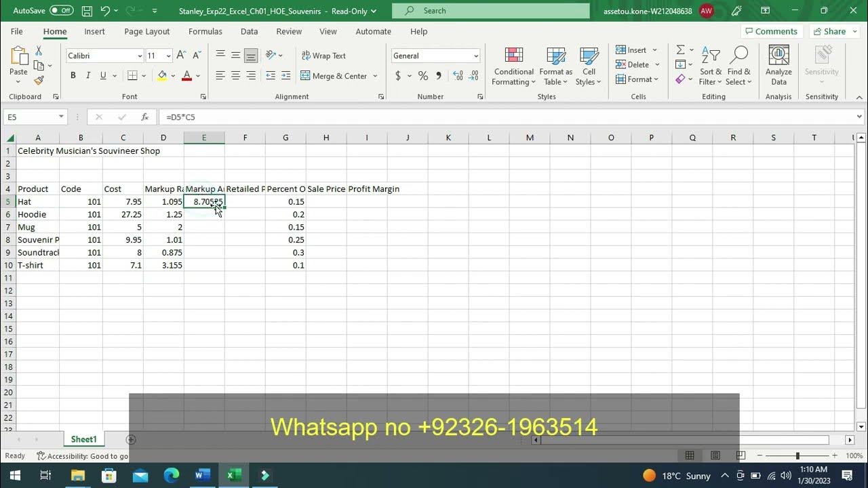Viewport: 868px width, 488px height.
Task: Click the Comments button
Action: (x=770, y=31)
